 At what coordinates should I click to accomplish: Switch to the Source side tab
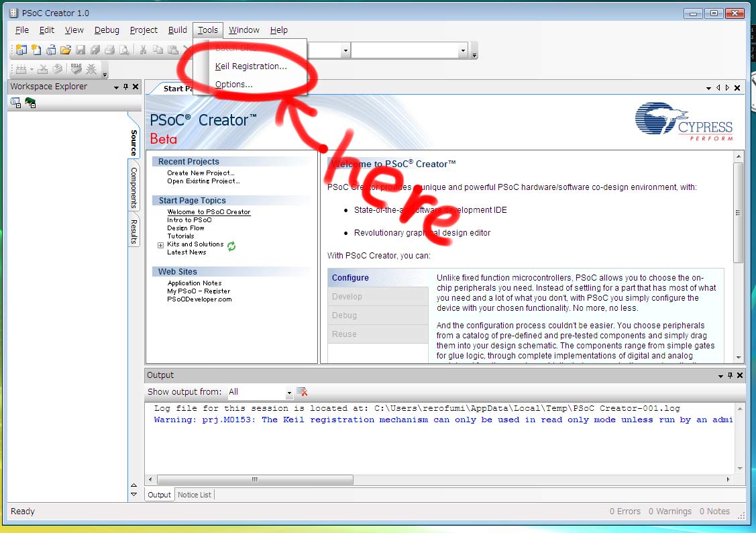(x=134, y=143)
